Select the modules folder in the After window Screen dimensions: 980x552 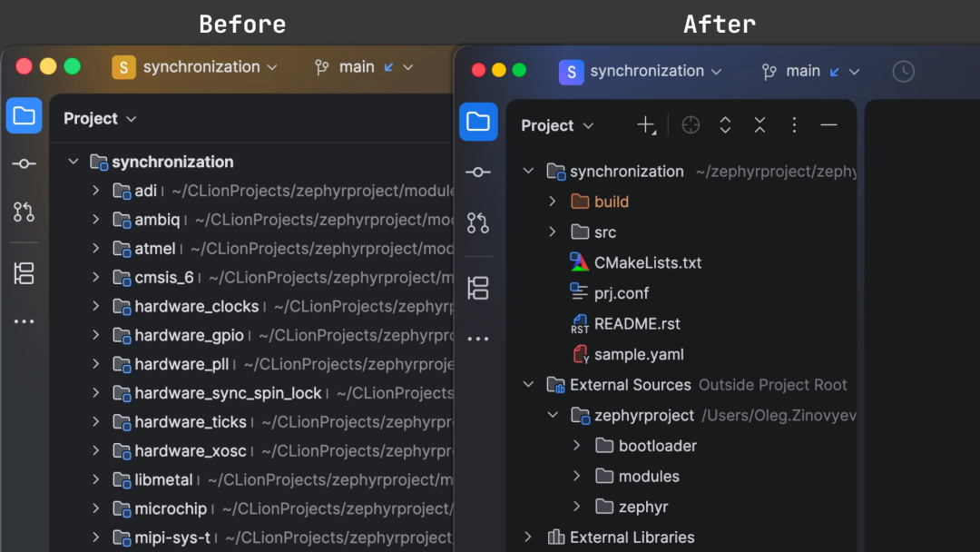[x=637, y=477]
